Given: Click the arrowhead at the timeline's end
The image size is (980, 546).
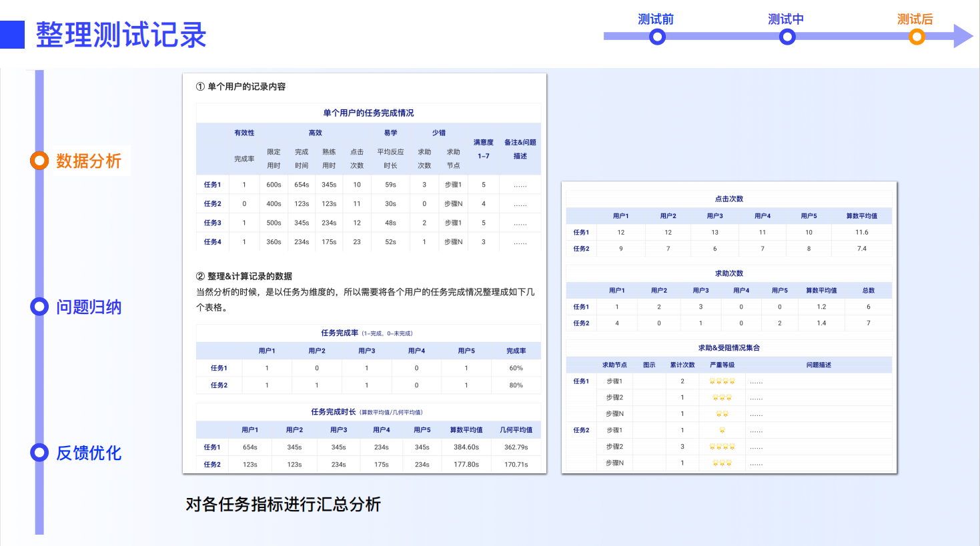Looking at the screenshot, I should click(961, 36).
